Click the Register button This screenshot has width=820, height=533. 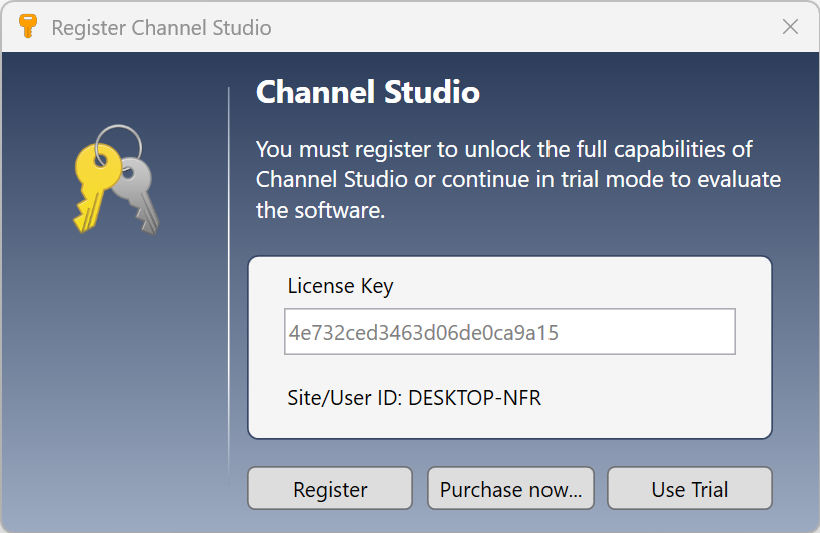tap(330, 489)
